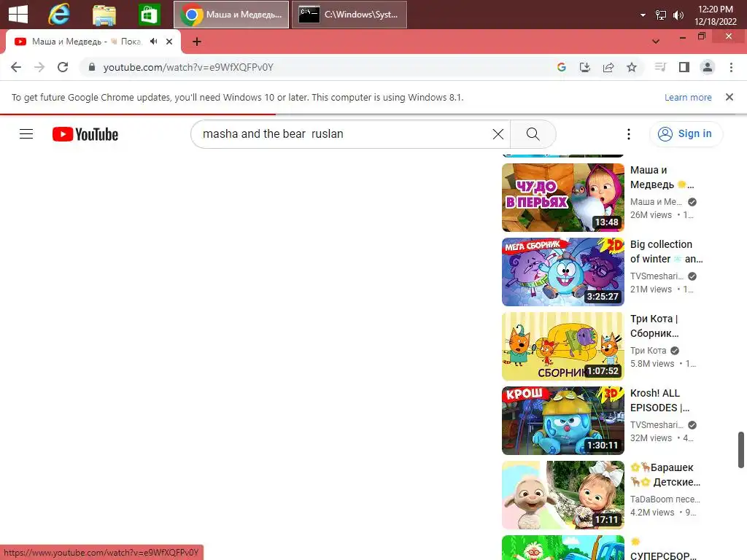Image resolution: width=747 pixels, height=560 pixels.
Task: Open the Крош 1:30:11 thumbnail
Action: coord(562,421)
